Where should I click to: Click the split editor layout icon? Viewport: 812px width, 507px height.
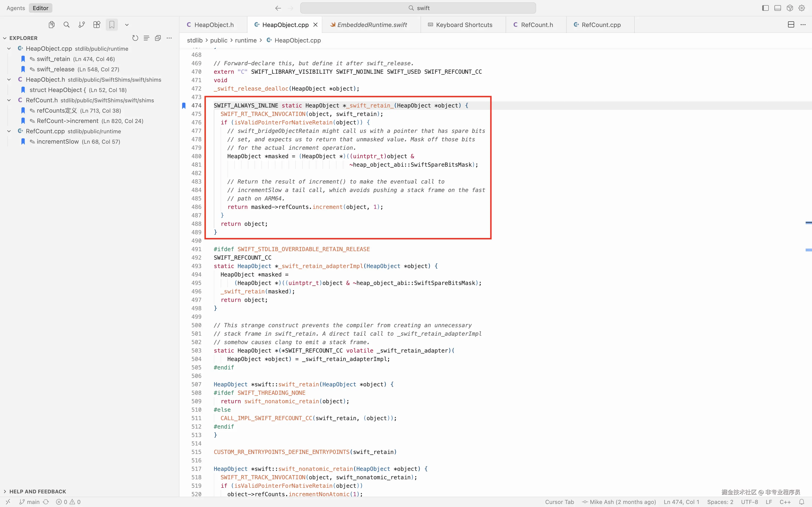tap(791, 25)
